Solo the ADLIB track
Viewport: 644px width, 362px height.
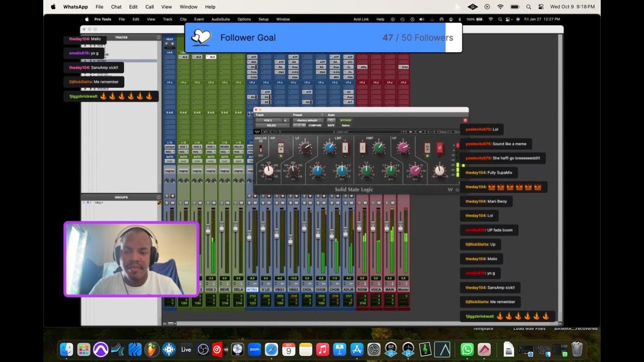346,203
